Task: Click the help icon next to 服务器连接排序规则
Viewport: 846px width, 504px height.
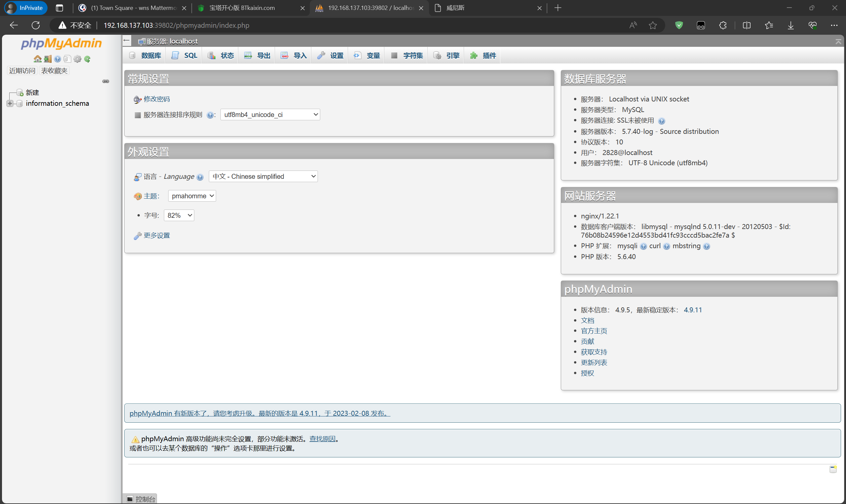Action: (x=210, y=115)
